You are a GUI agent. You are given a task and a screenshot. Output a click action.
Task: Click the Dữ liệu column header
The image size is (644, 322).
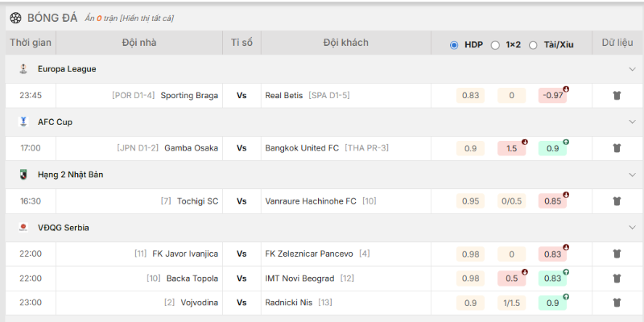point(617,43)
